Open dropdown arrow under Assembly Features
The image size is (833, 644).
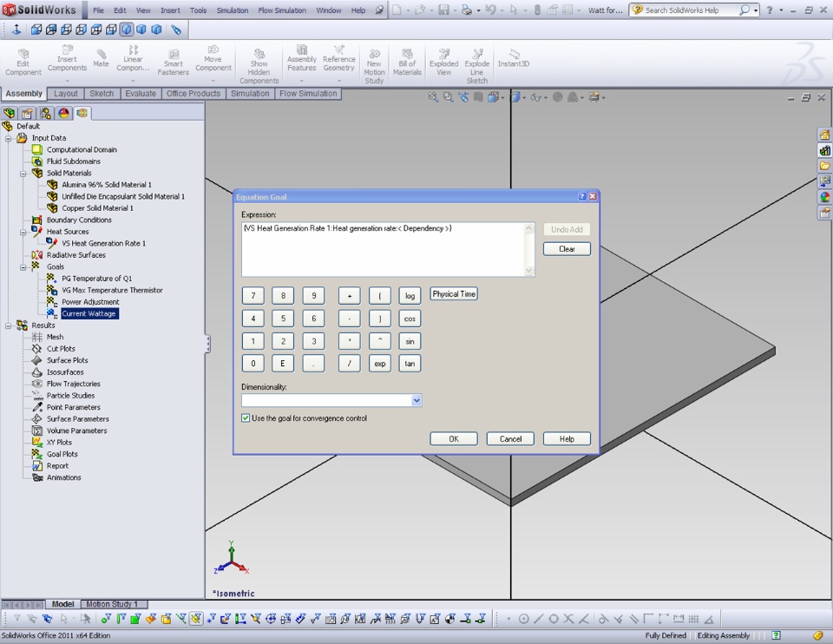click(x=302, y=81)
